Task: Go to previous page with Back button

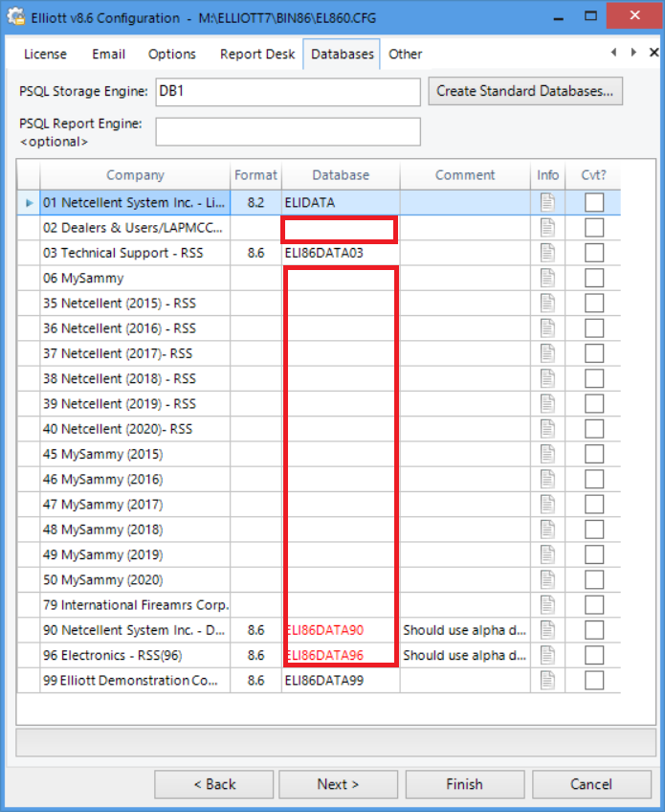Action: coord(214,784)
